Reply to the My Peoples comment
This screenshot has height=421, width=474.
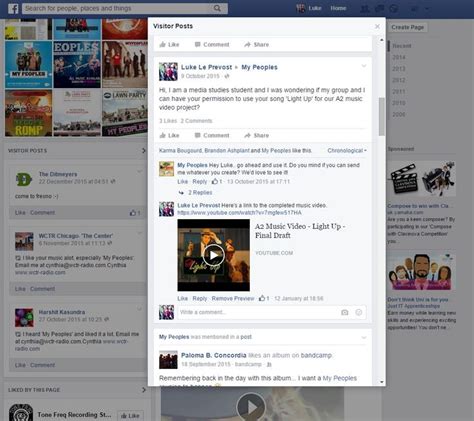200,182
